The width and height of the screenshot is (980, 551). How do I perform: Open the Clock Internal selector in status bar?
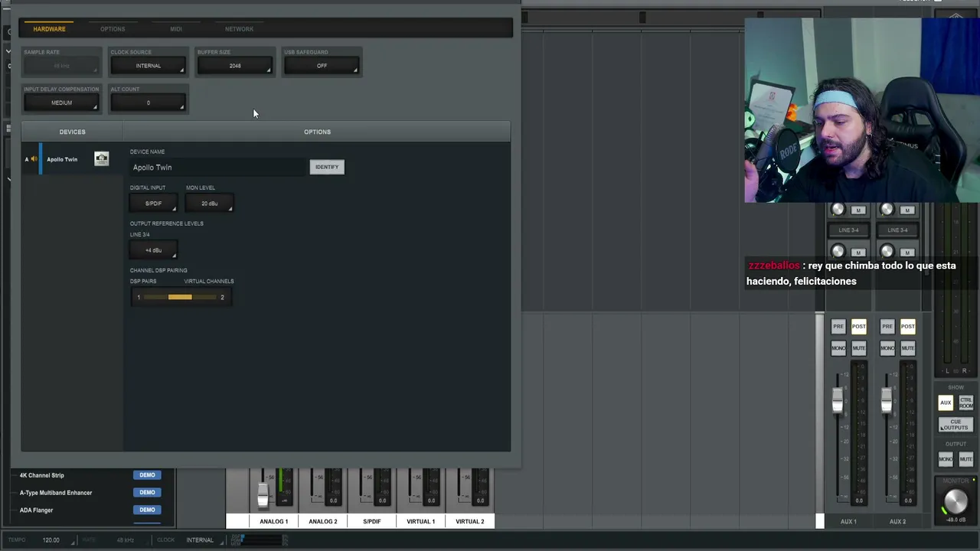pos(200,540)
